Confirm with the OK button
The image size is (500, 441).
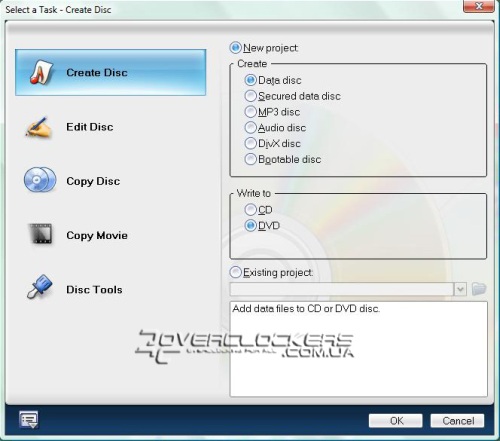[396, 421]
